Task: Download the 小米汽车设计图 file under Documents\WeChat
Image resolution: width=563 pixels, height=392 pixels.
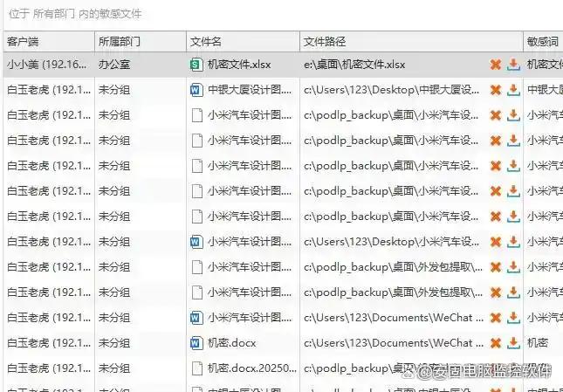Action: 513,318
